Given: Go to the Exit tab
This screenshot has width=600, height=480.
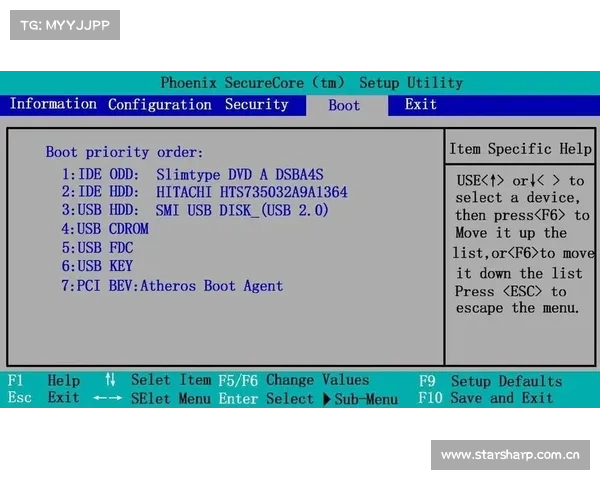Looking at the screenshot, I should 421,104.
